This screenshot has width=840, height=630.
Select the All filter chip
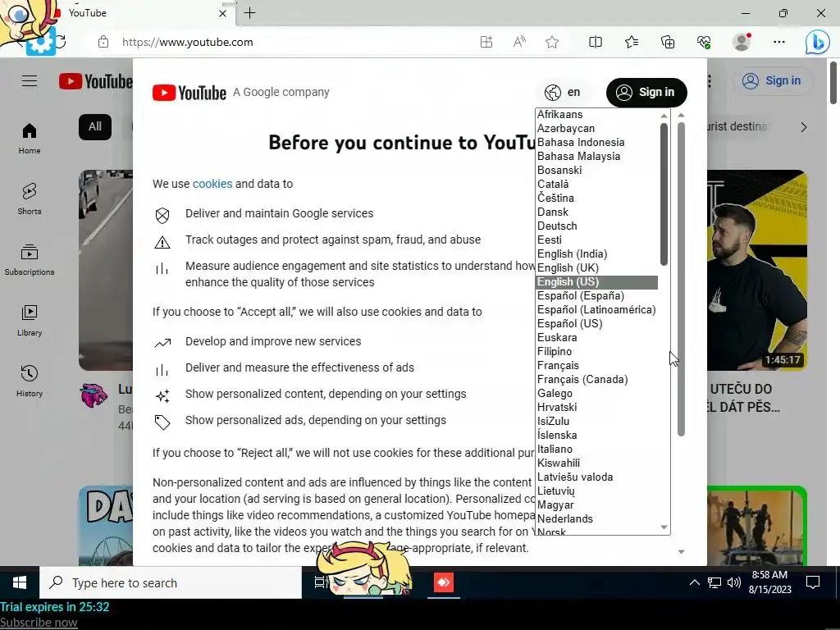pos(95,127)
